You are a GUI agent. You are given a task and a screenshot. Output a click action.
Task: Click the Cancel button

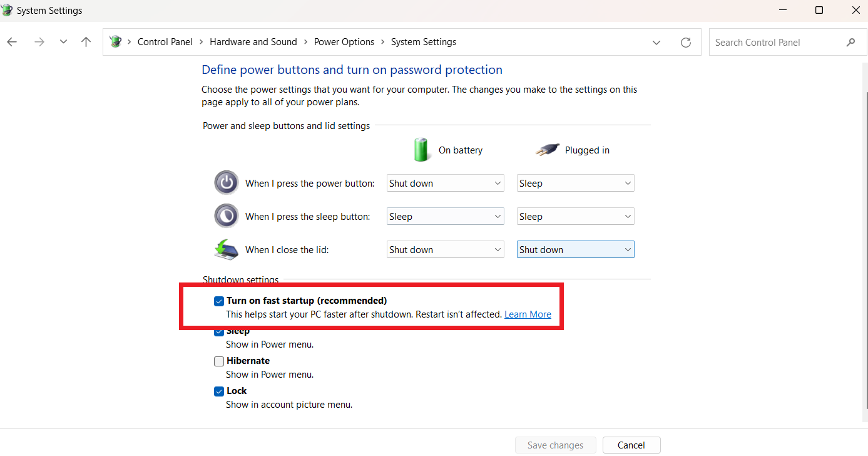(631, 445)
